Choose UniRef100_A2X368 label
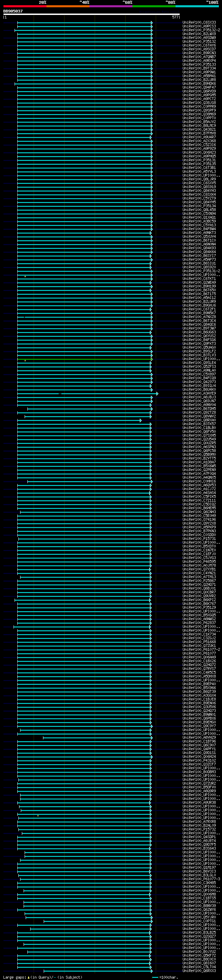222x980 pixels. 199,141
